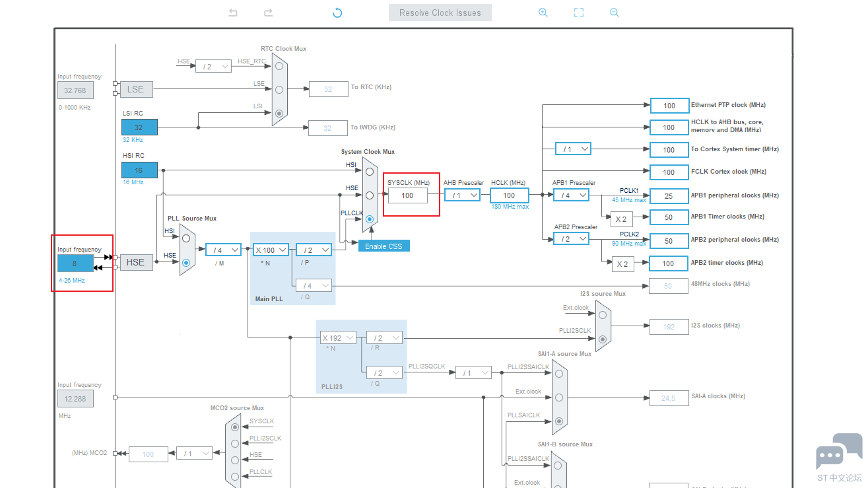Select LSE in the RTC Clock Mux
This screenshot has width=868, height=488.
pos(279,89)
